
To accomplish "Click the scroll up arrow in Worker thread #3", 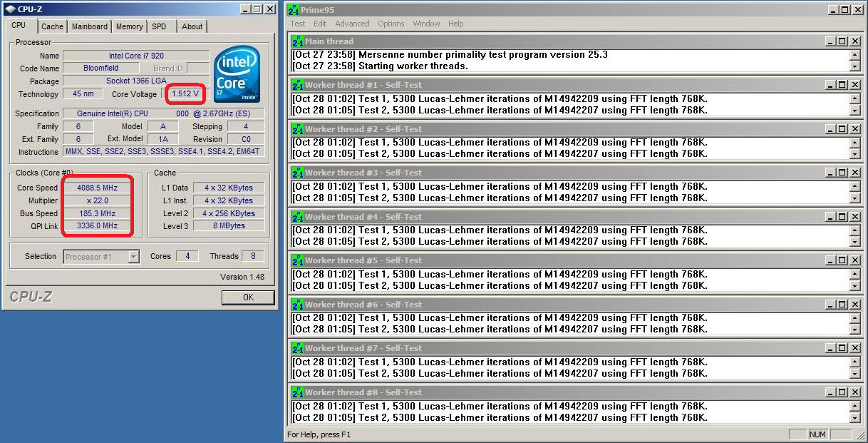I will pos(855,186).
